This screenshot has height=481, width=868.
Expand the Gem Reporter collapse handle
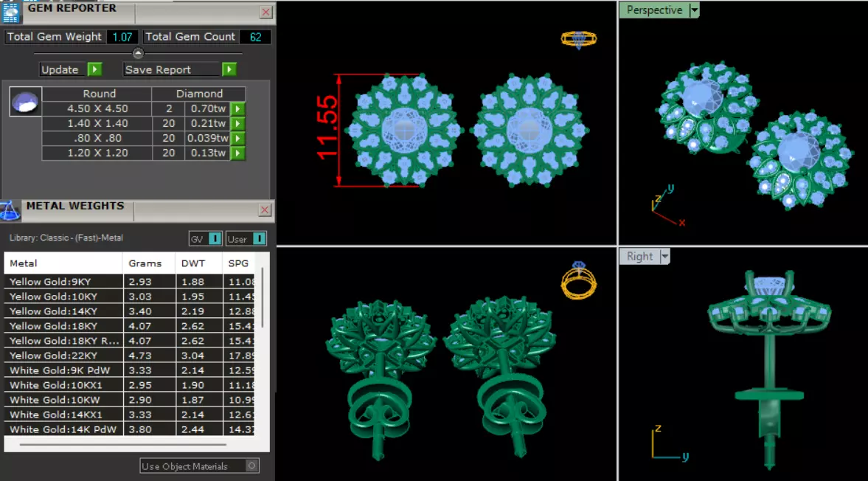(x=139, y=53)
